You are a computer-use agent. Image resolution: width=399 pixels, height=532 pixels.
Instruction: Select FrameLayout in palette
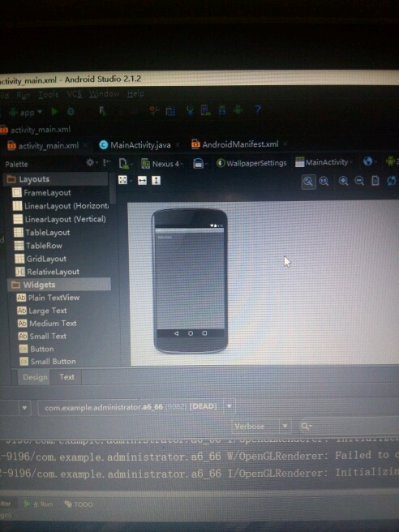click(x=41, y=193)
